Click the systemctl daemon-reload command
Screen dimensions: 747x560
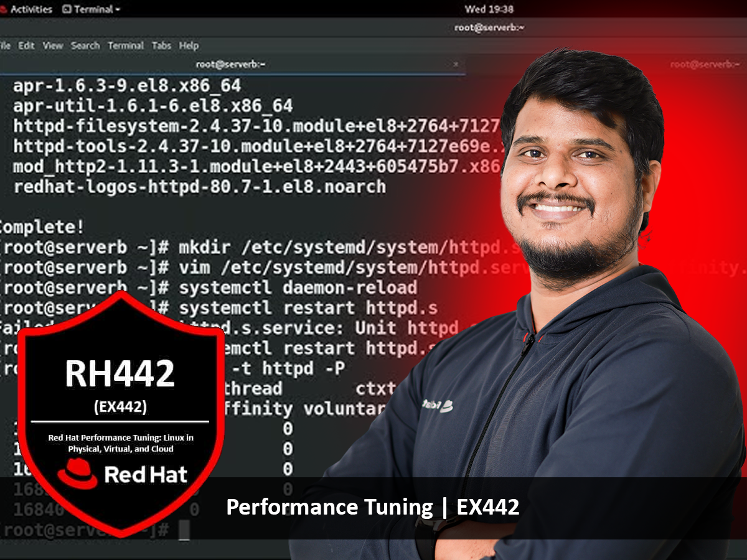coord(298,288)
